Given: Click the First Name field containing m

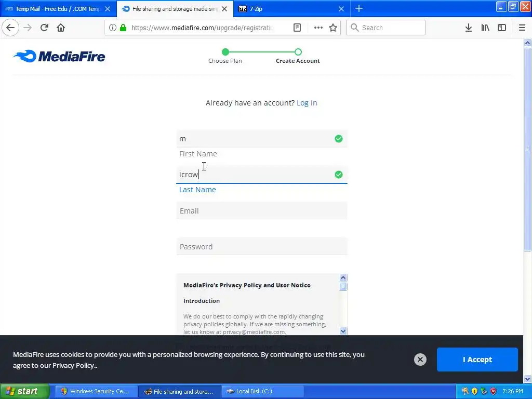Looking at the screenshot, I should click(262, 139).
